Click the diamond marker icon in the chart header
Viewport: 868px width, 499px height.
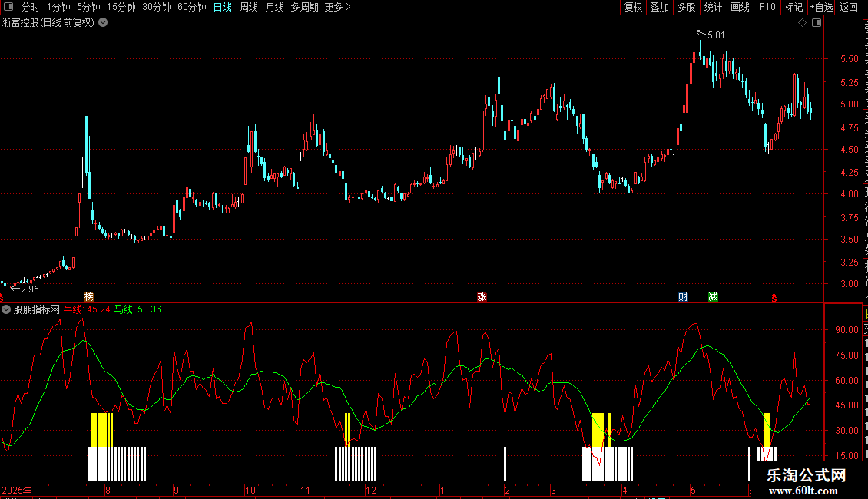(802, 23)
